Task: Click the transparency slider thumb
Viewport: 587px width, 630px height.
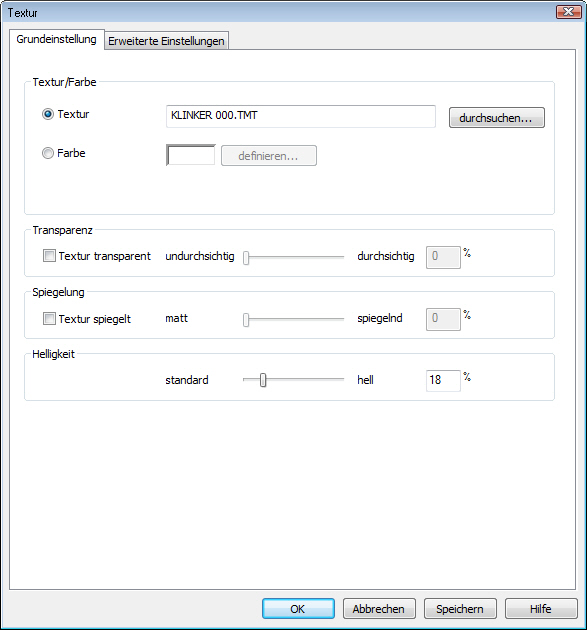Action: [x=246, y=258]
